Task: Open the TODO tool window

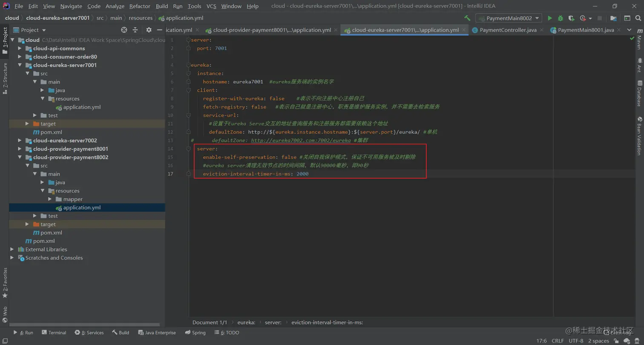Action: point(227,333)
